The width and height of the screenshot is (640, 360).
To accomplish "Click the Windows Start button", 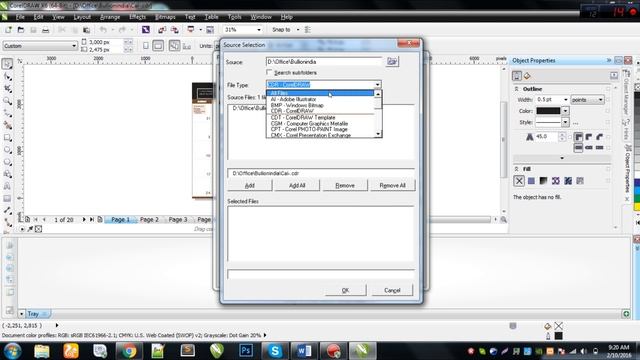I will pyautogui.click(x=13, y=351).
